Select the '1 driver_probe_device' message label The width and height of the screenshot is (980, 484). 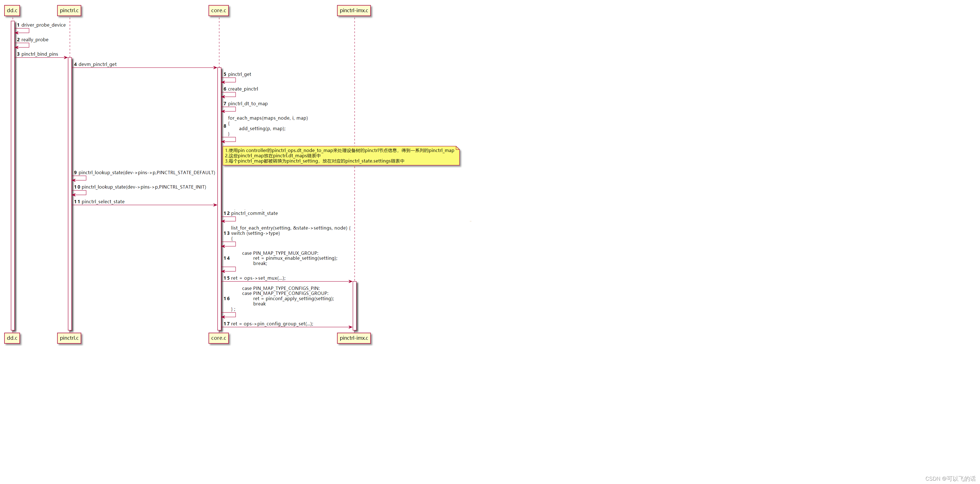[42, 25]
